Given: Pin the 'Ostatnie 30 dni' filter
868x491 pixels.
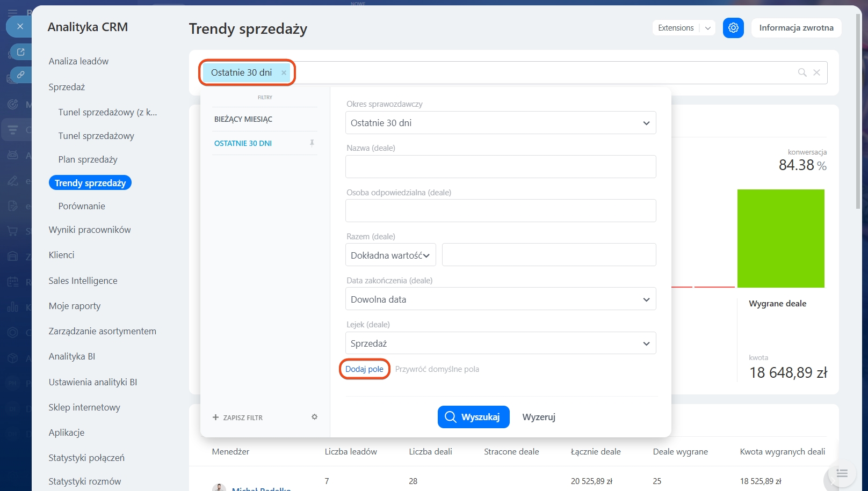Looking at the screenshot, I should coord(312,143).
